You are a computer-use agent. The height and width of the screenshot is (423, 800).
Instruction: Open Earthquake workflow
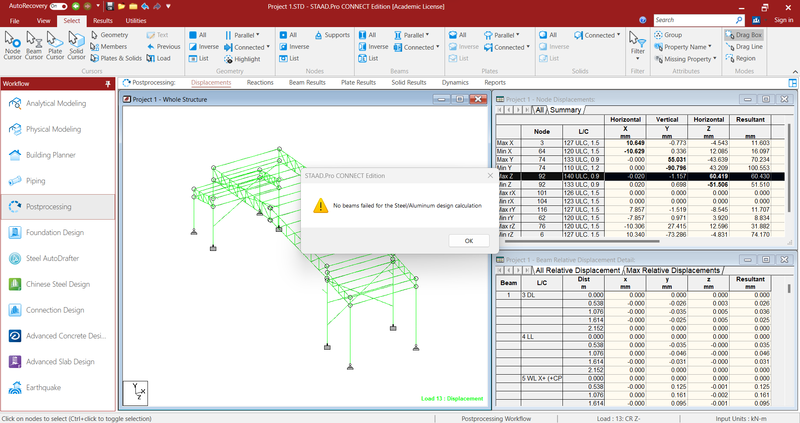point(58,387)
